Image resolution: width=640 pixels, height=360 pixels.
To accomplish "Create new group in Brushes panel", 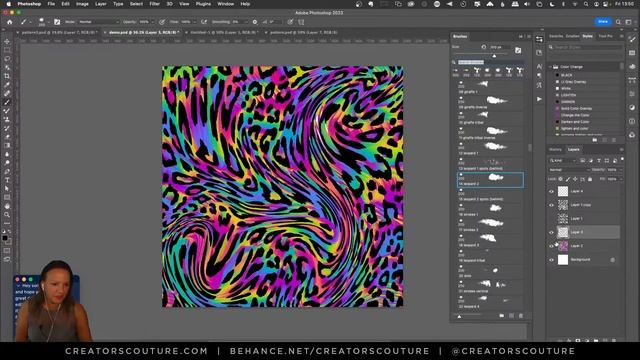I will click(x=502, y=316).
